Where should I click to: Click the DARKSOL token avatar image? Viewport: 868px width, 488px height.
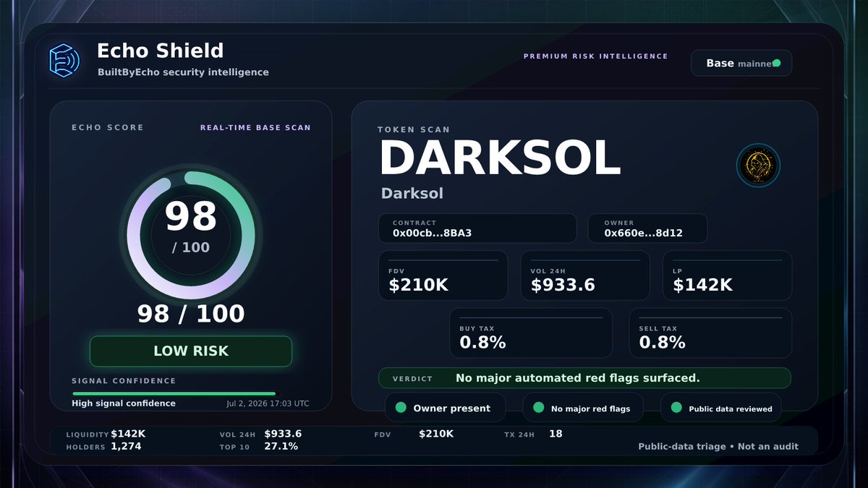[758, 166]
